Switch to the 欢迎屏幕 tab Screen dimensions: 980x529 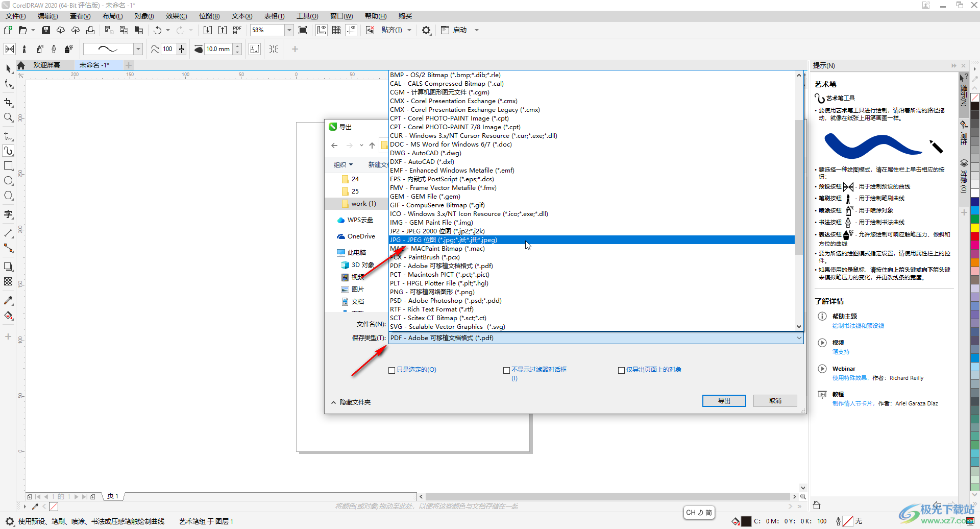pyautogui.click(x=47, y=65)
